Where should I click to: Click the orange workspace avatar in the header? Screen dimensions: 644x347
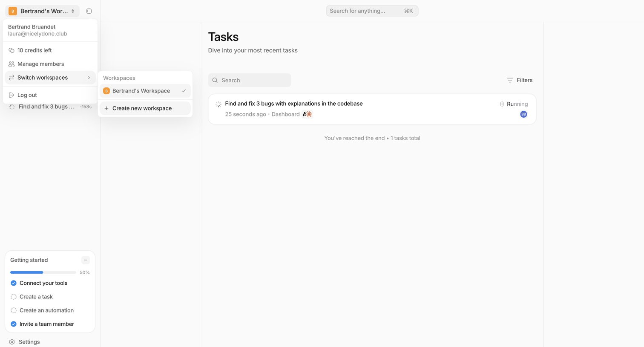tap(13, 11)
